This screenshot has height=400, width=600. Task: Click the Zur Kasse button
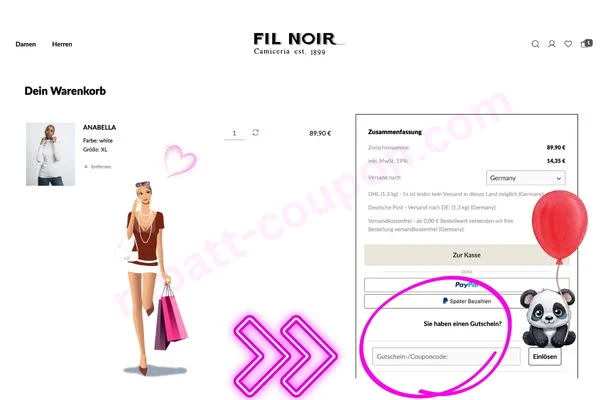tap(466, 255)
